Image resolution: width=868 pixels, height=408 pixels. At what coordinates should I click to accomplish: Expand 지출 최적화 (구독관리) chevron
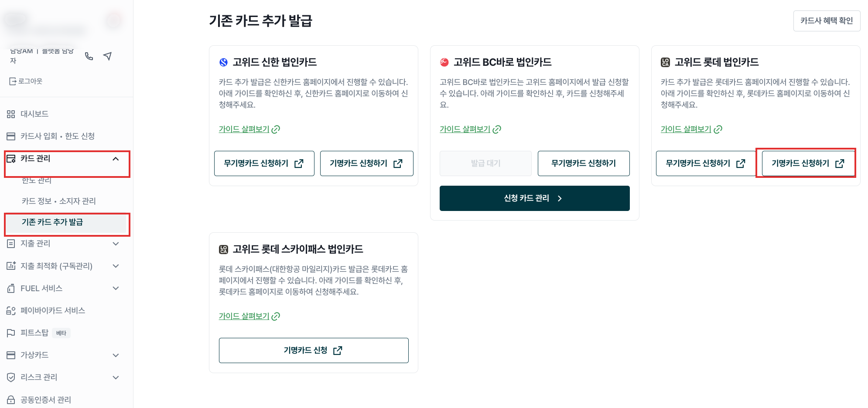(116, 266)
